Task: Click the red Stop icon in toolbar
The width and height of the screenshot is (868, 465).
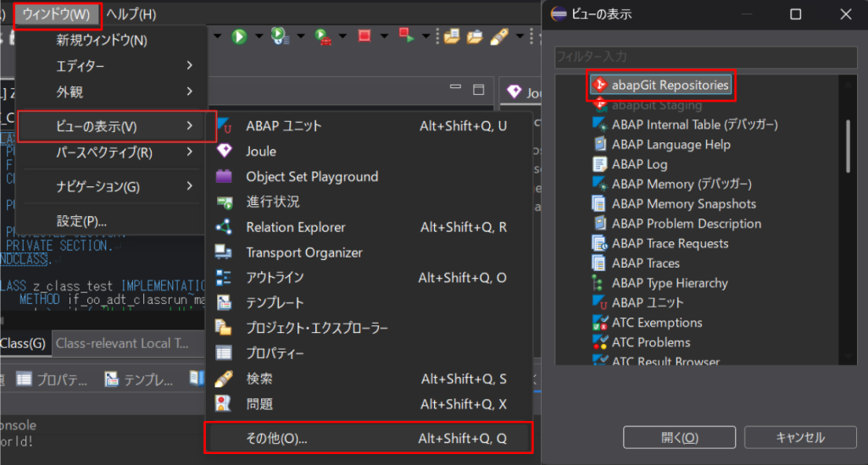Action: [x=364, y=36]
